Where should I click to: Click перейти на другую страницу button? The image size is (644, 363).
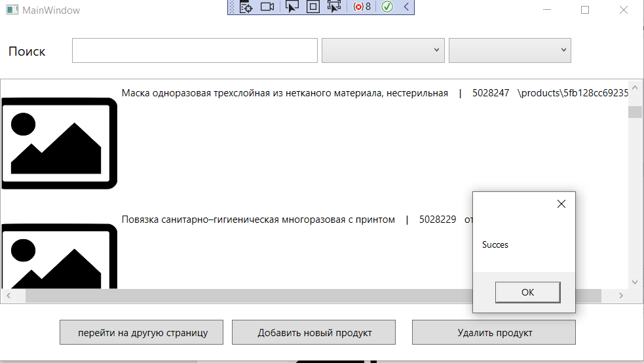pos(142,332)
